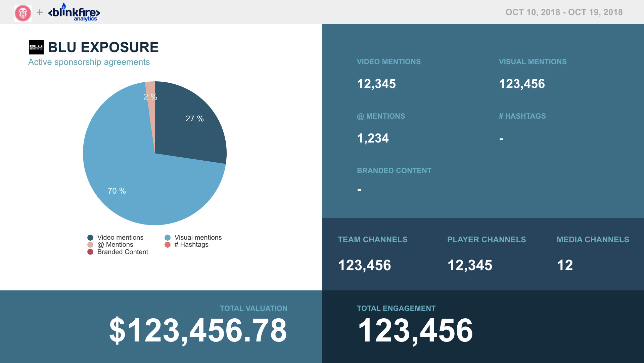This screenshot has width=644, height=363.
Task: Click the Total Valuation amount
Action: tap(198, 331)
